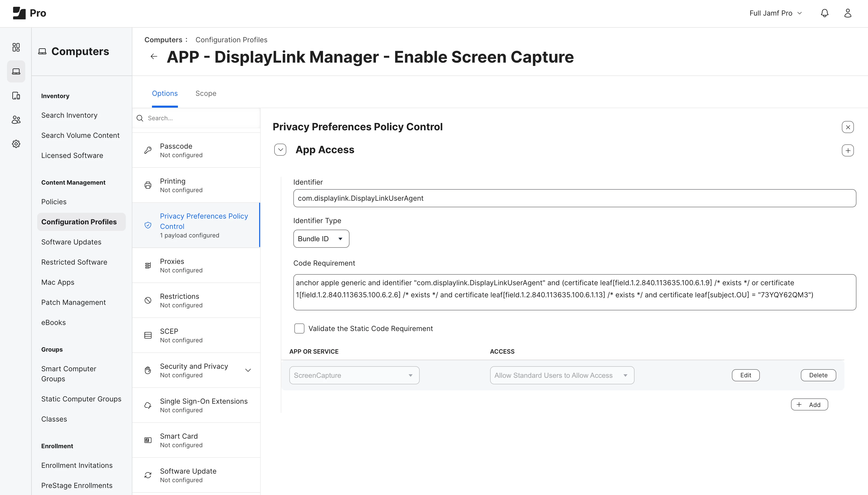
Task: Enable Validate the Static Code Requirement
Action: [299, 328]
